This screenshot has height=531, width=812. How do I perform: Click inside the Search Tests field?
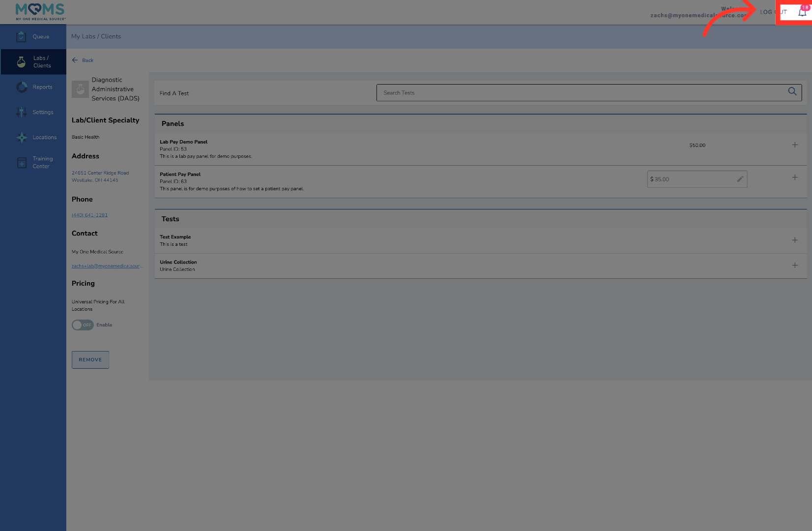click(540, 92)
